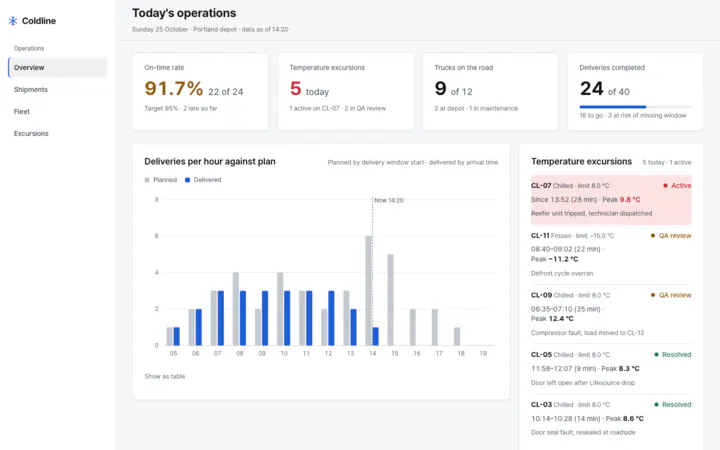
Task: Click the 08 hour delivered blue bar
Action: pos(243,318)
